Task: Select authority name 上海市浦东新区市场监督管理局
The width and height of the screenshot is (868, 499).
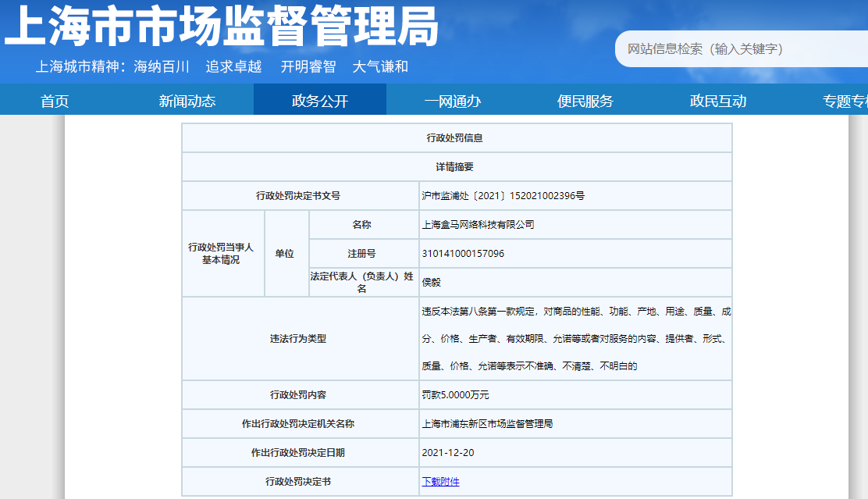Action: (x=487, y=424)
